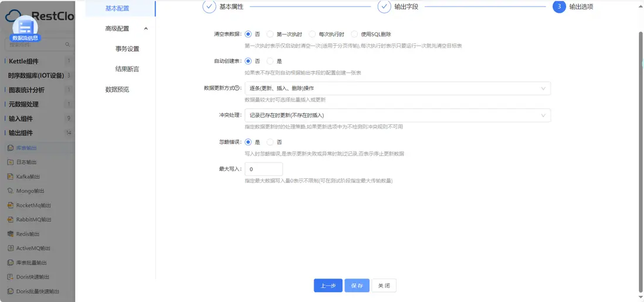Click the 数据源信息 floating icon
Screen dimensions: 644x302
click(x=25, y=28)
